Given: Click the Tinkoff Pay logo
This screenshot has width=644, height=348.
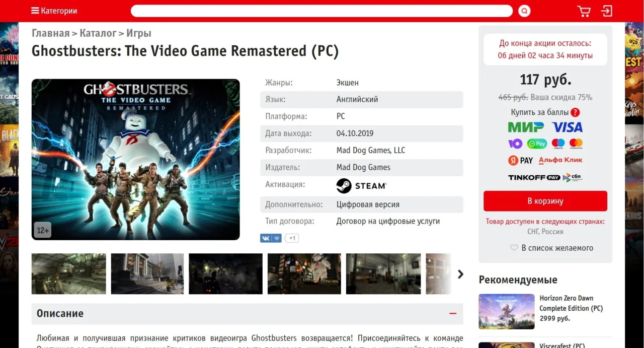Looking at the screenshot, I should (534, 177).
